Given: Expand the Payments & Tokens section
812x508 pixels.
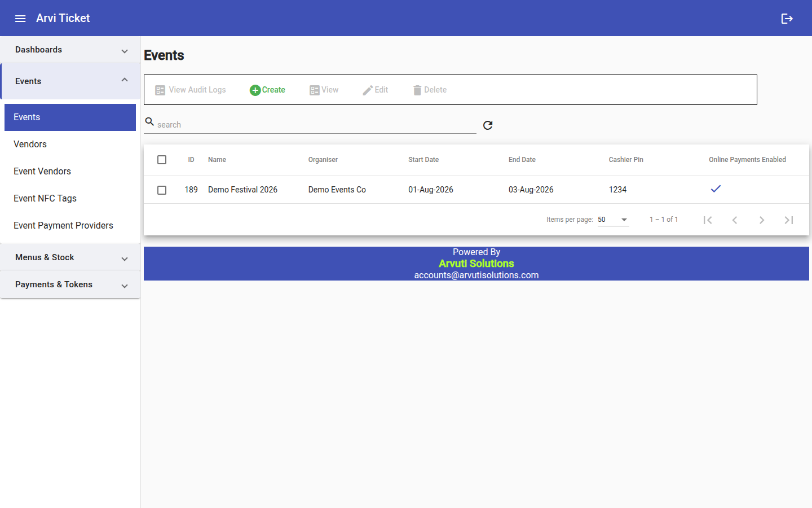Looking at the screenshot, I should (70, 284).
